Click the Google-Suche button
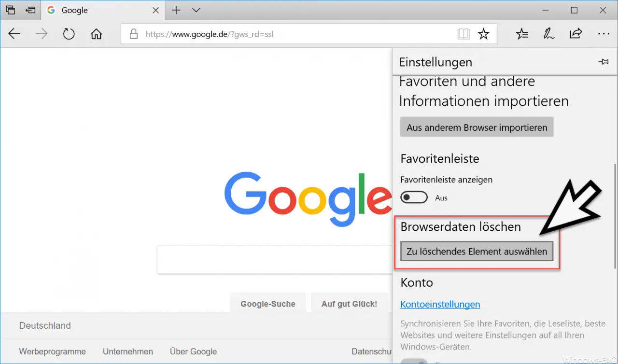 [268, 304]
